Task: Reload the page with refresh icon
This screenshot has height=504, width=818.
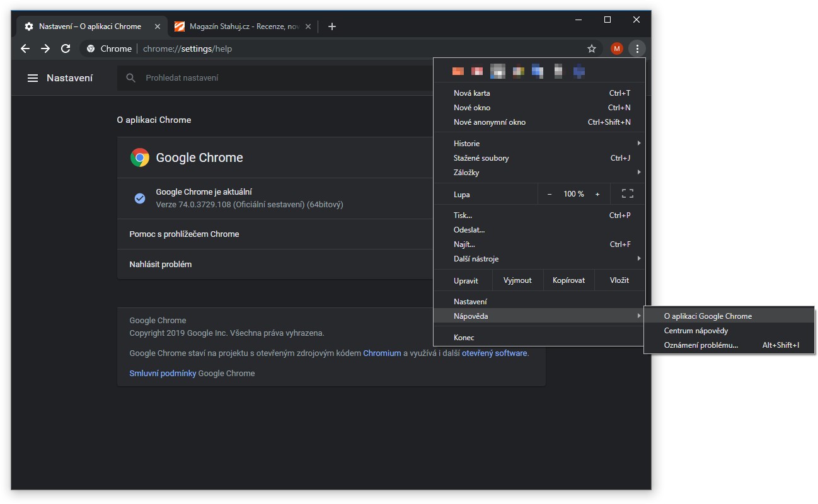Action: coord(66,49)
